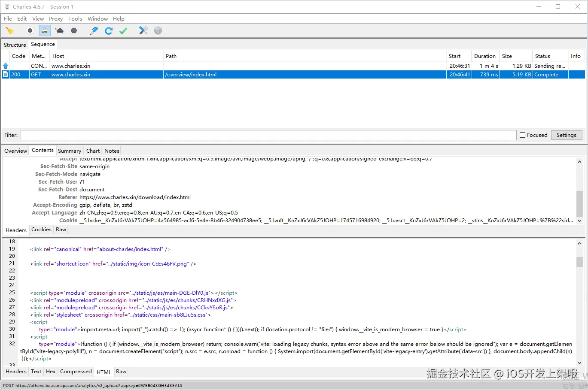Click the HTML pane scrollbar up arrow
Viewport: 588px width, 390px height.
click(579, 243)
